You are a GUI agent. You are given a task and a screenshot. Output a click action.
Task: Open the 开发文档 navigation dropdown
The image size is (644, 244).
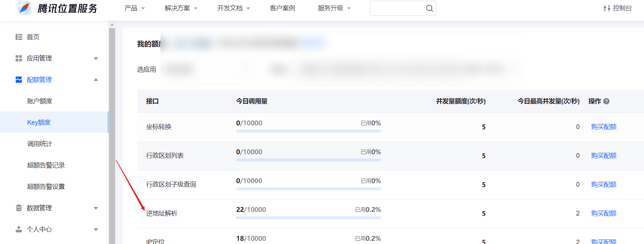[233, 8]
